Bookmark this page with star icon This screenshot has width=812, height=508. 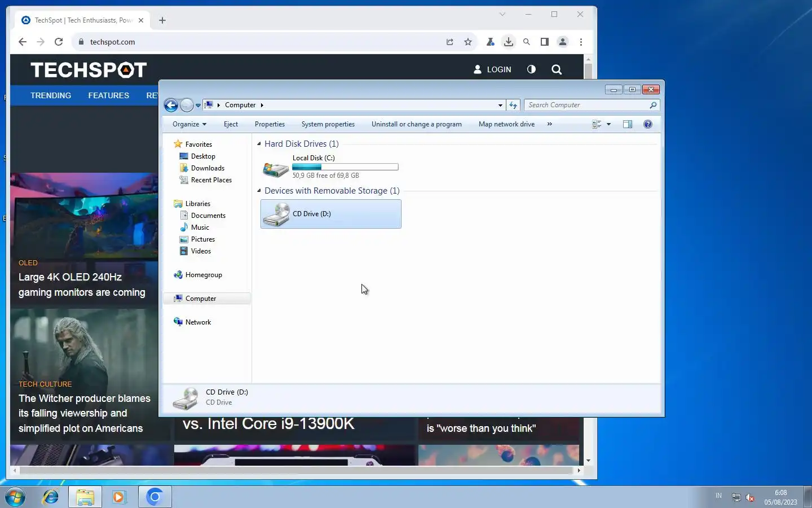click(468, 42)
